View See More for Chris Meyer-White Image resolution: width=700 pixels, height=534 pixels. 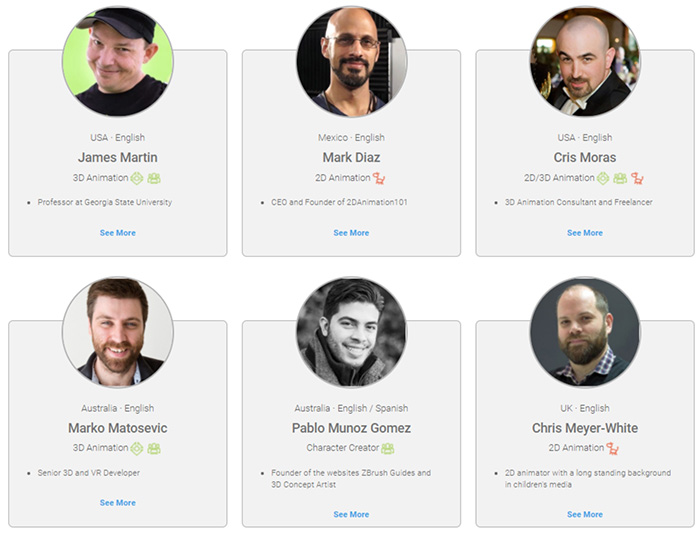[585, 514]
